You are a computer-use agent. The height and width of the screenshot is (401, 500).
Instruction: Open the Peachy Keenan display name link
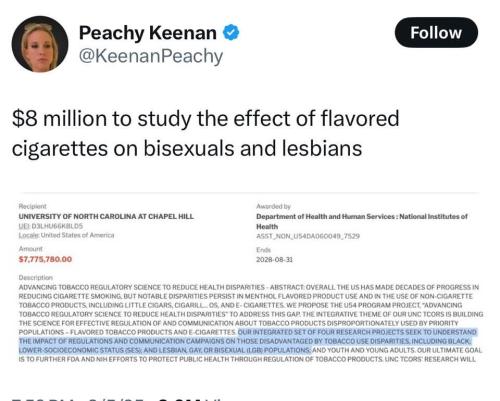(x=148, y=33)
